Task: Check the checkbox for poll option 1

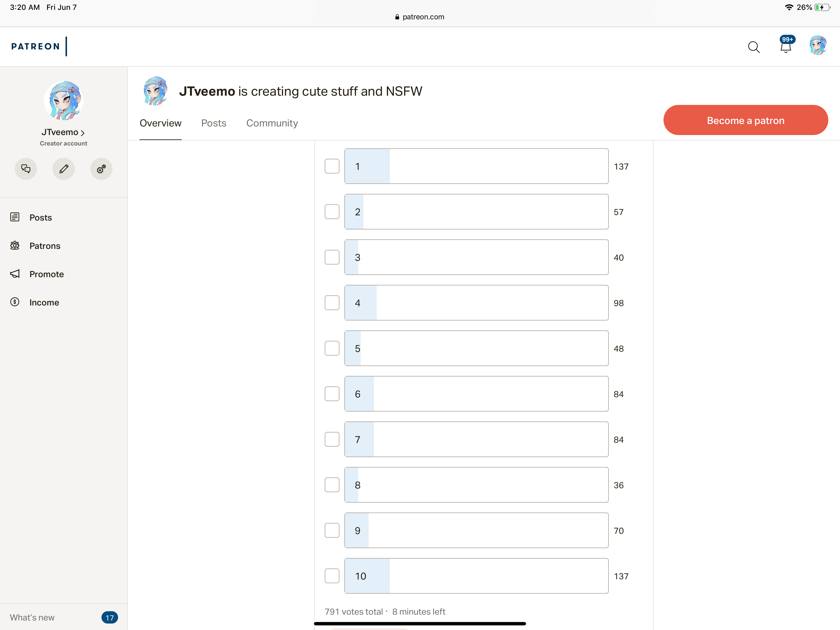Action: click(x=331, y=166)
